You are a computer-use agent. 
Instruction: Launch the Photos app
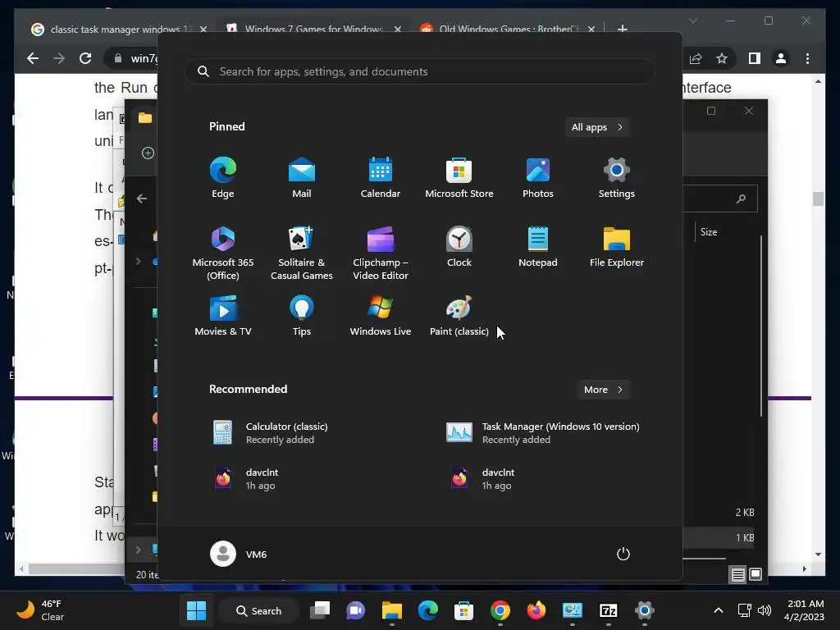tap(538, 178)
